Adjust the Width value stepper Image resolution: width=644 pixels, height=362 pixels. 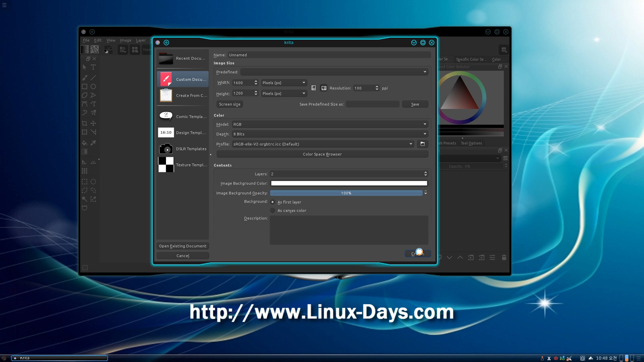(256, 82)
